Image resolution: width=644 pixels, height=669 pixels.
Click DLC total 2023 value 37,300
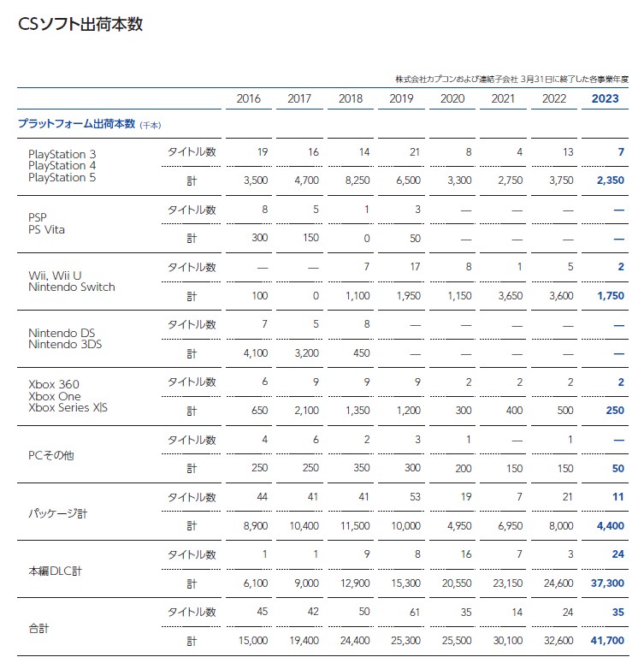(x=607, y=583)
